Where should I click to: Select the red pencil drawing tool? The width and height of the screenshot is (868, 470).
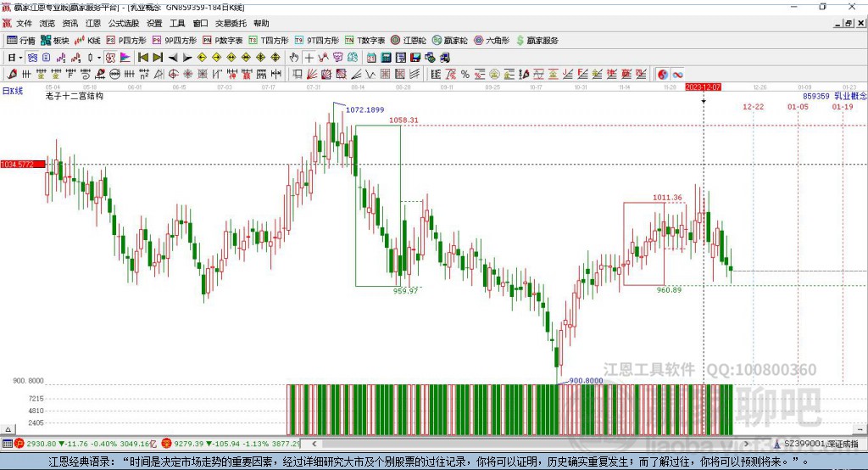pos(12,75)
